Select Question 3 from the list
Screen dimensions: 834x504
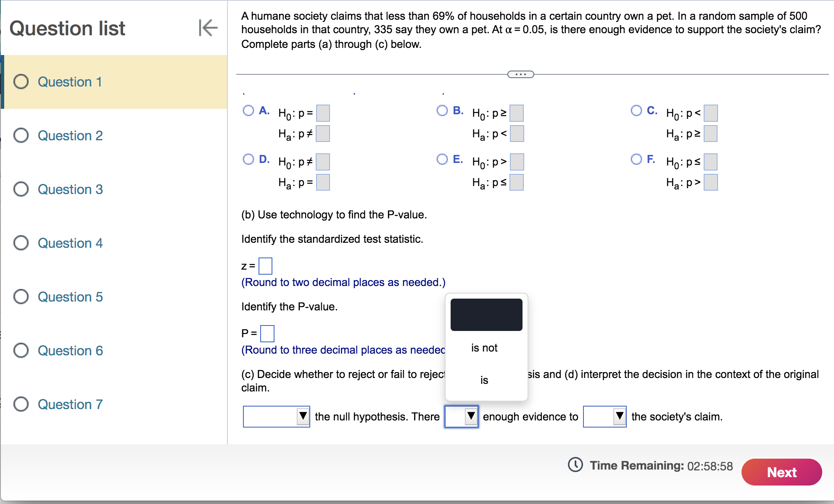70,189
